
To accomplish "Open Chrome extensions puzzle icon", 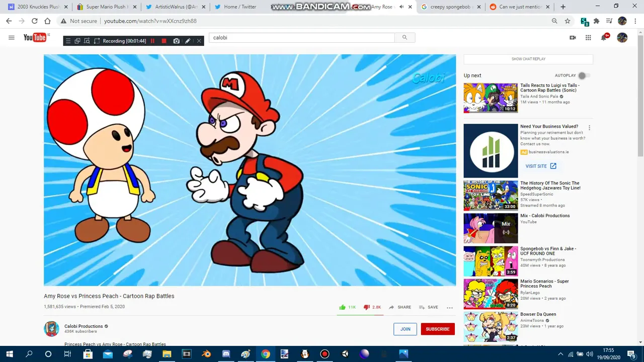I will click(x=596, y=21).
